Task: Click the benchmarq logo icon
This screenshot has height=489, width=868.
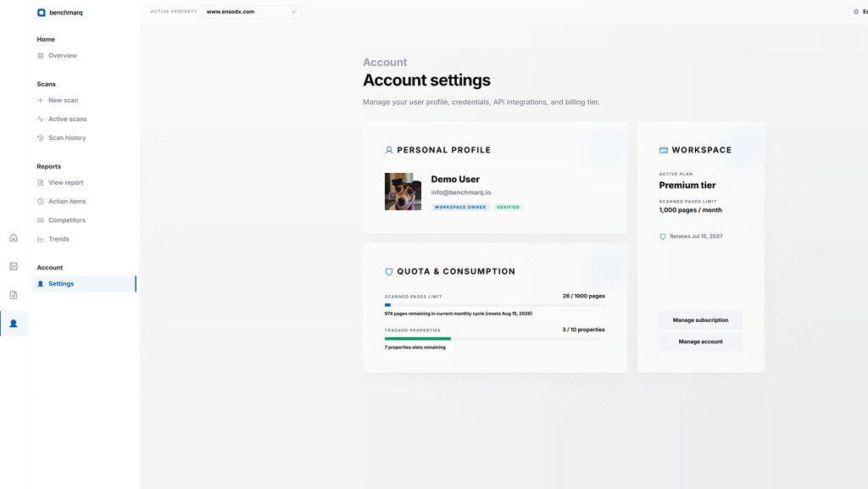Action: pos(41,12)
